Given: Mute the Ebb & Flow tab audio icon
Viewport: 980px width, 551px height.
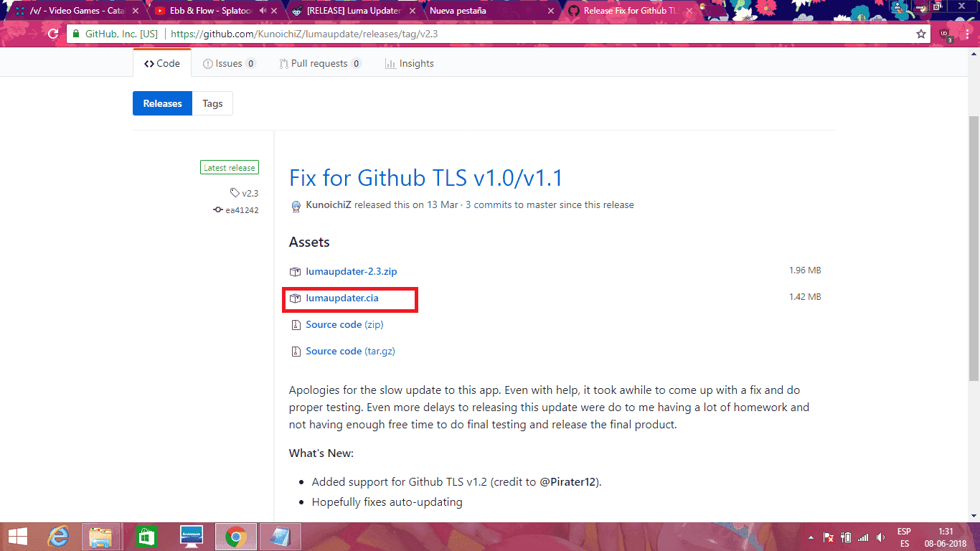Looking at the screenshot, I should click(263, 11).
